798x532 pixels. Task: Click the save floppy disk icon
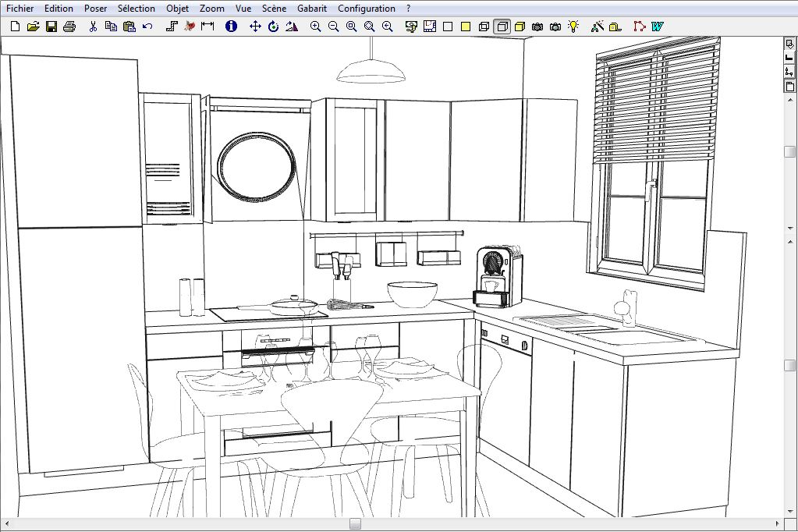[51, 27]
